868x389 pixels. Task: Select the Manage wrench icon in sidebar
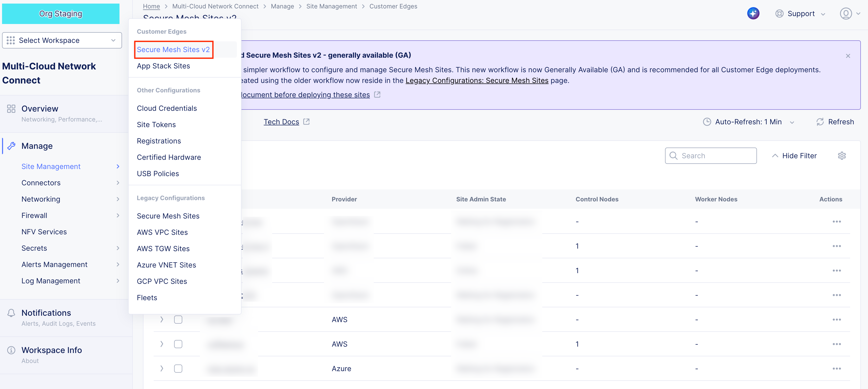(x=12, y=145)
